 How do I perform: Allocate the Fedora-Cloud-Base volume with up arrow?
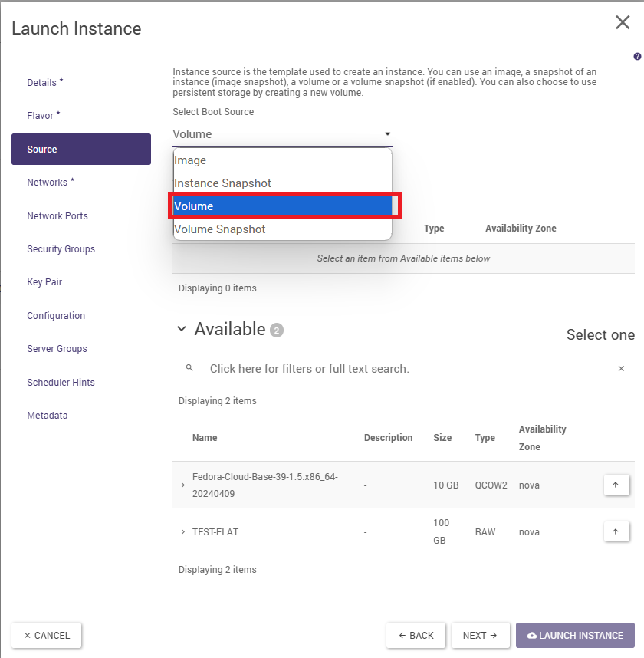tap(616, 485)
